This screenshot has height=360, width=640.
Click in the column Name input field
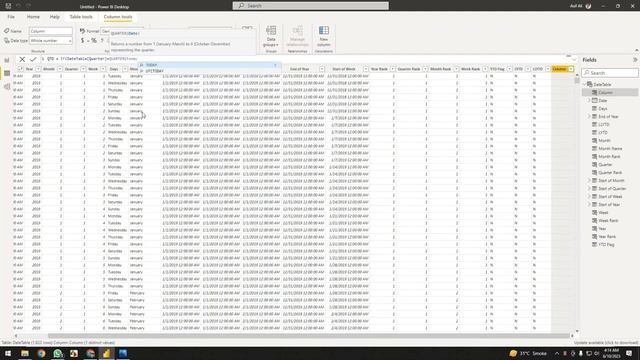click(x=51, y=31)
